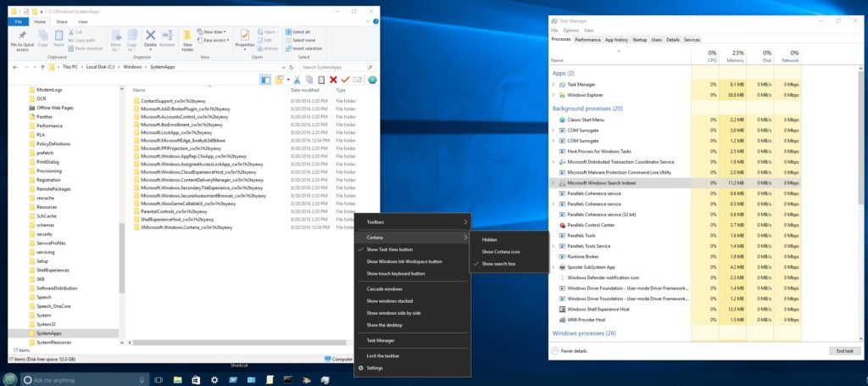Toggle Show Task View button option
Screen dimensions: 868x386
[390, 249]
